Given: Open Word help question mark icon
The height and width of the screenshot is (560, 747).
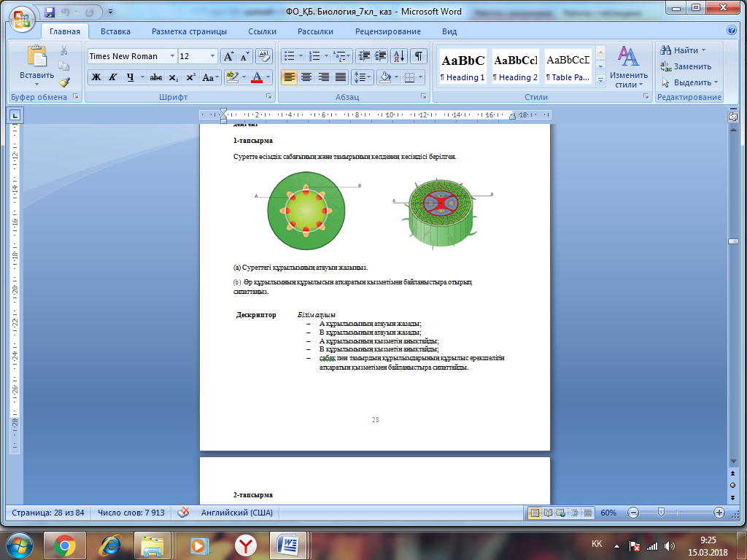Looking at the screenshot, I should [732, 30].
